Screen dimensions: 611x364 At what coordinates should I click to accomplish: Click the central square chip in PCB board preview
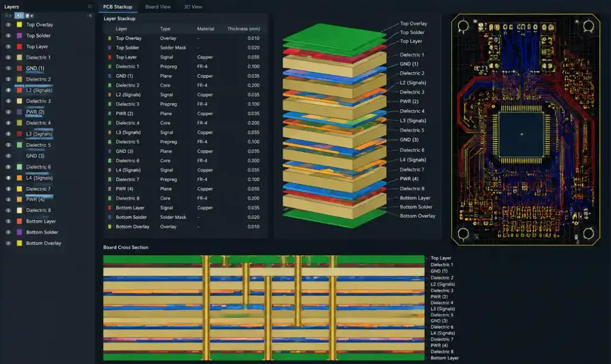pyautogui.click(x=521, y=134)
